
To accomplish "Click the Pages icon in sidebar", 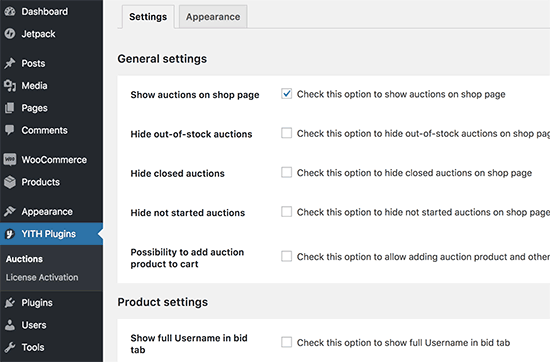I will pyautogui.click(x=10, y=108).
